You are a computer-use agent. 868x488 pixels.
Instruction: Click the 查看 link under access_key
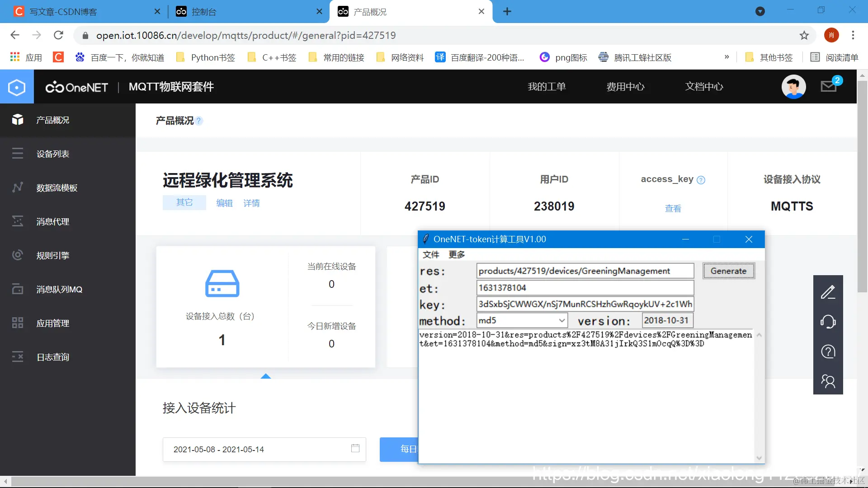673,208
